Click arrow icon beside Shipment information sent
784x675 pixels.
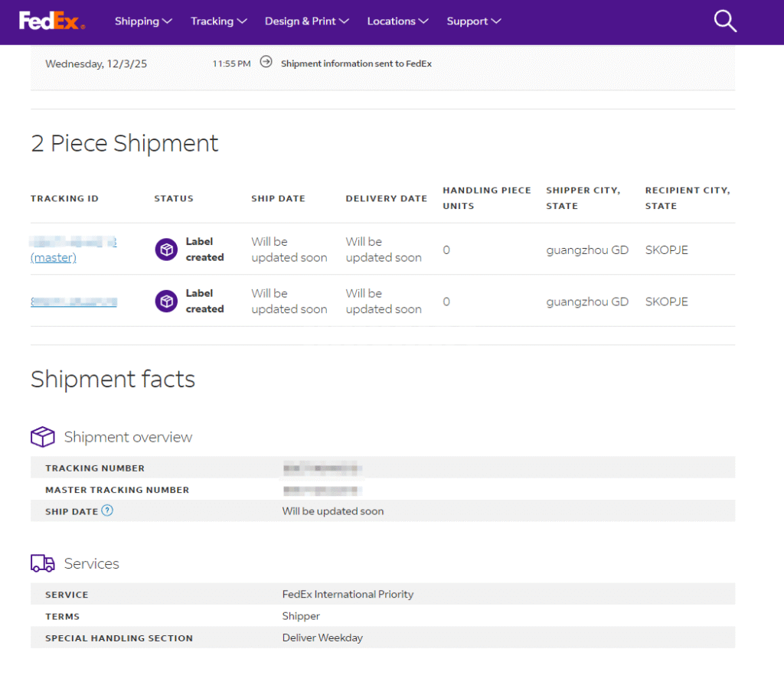[266, 63]
